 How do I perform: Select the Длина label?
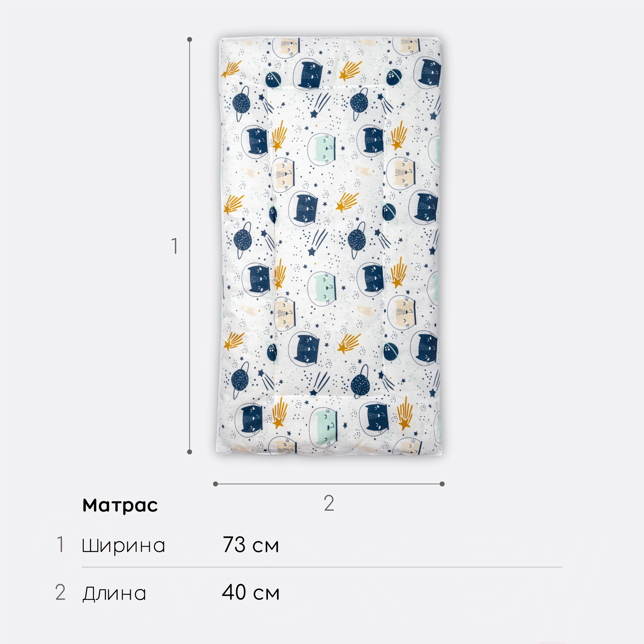pos(114,593)
